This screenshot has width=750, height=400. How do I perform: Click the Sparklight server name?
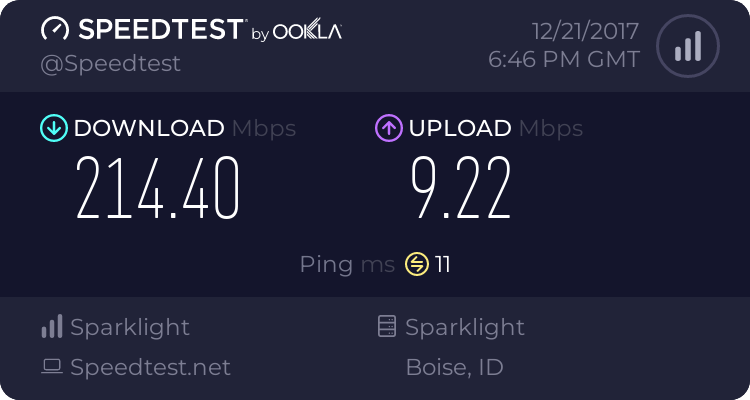pyautogui.click(x=465, y=327)
